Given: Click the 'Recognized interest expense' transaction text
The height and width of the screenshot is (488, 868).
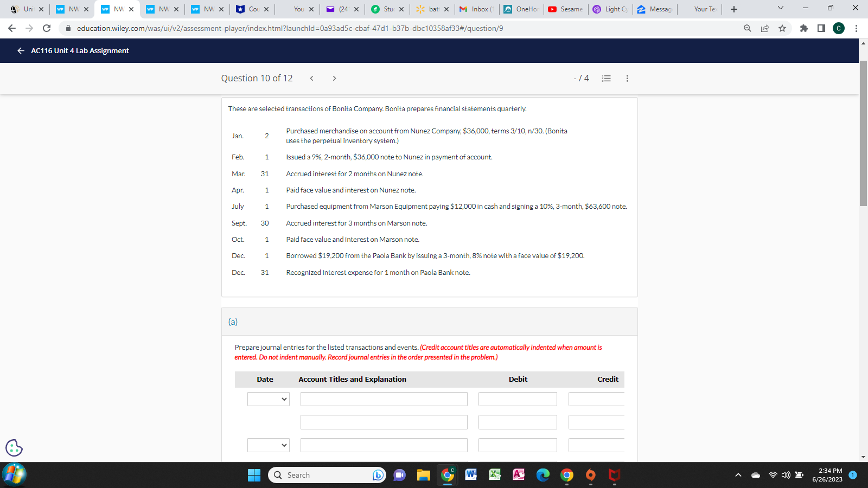Looking at the screenshot, I should click(x=378, y=273).
